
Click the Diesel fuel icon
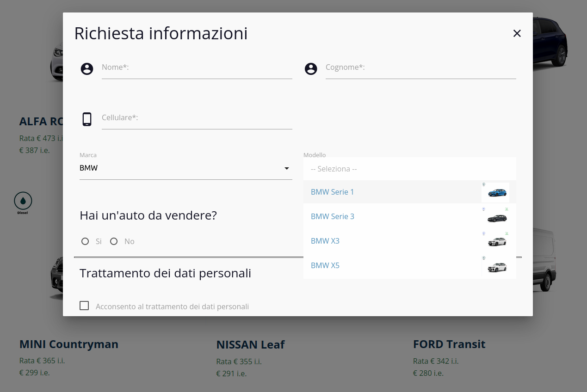(23, 203)
